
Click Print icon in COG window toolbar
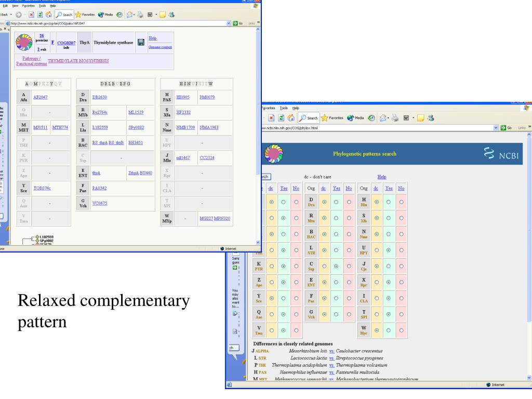(x=140, y=15)
